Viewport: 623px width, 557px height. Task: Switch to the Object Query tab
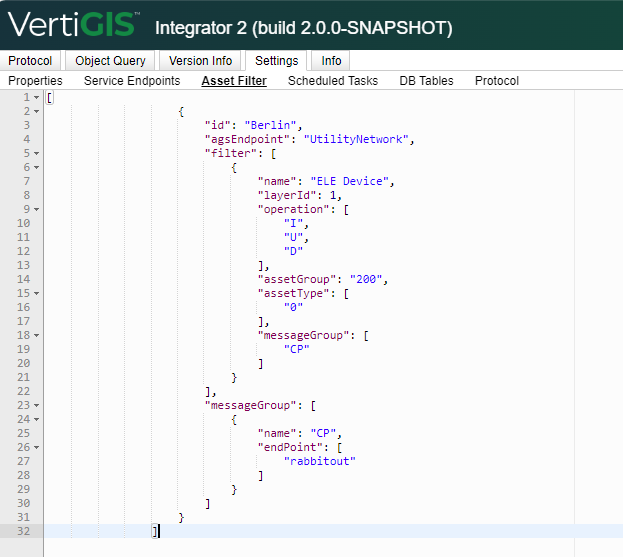[110, 61]
